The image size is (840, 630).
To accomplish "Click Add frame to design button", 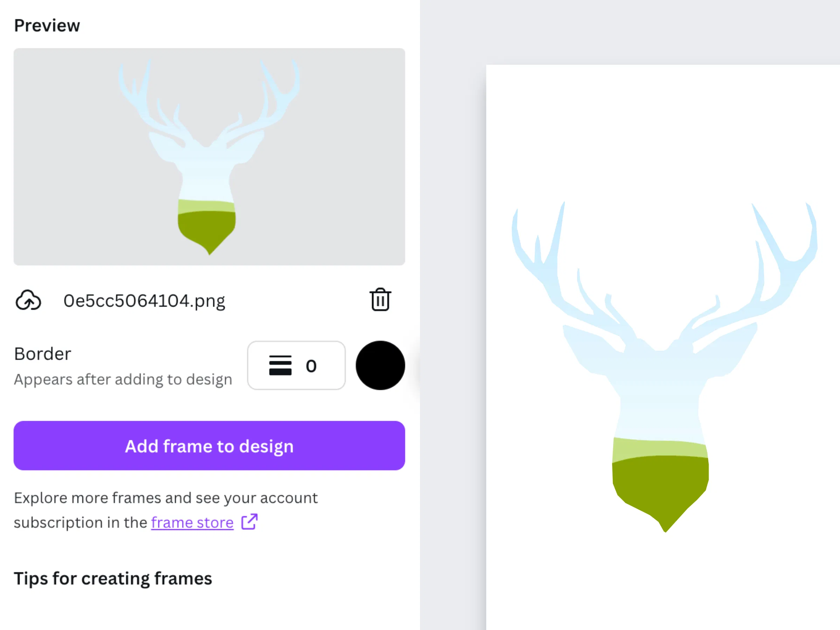I will 209,446.
